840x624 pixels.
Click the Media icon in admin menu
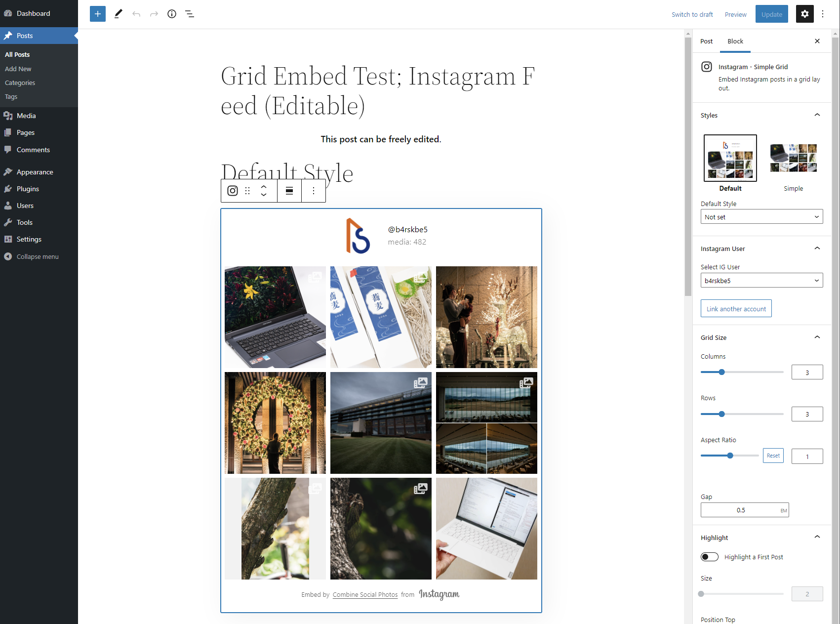pos(8,116)
